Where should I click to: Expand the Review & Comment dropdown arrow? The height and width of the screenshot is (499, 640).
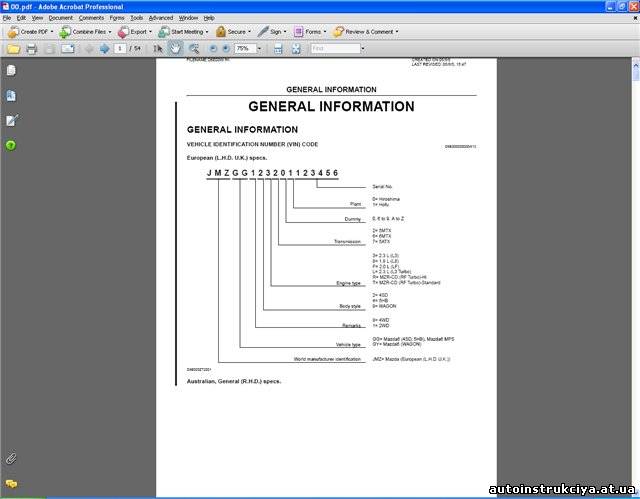(x=397, y=32)
